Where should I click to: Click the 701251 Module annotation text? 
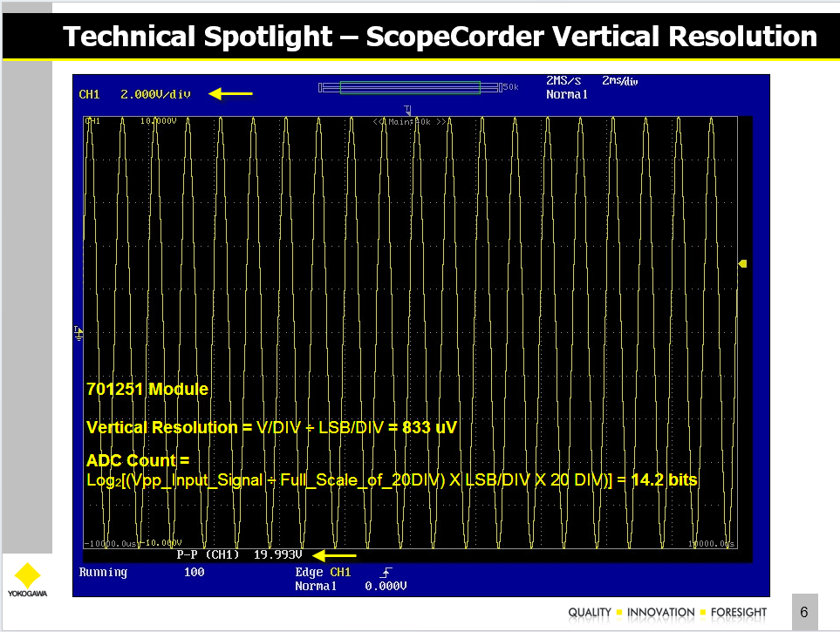[147, 390]
